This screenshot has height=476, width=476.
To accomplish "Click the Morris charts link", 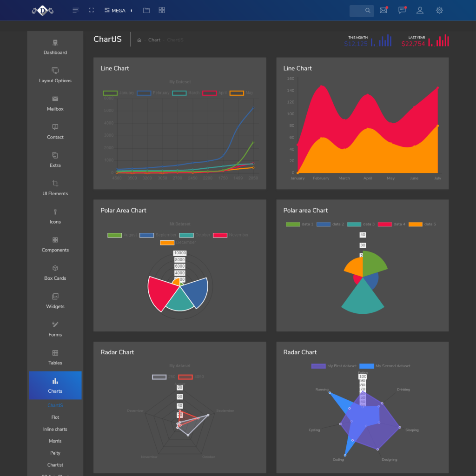I will (55, 441).
